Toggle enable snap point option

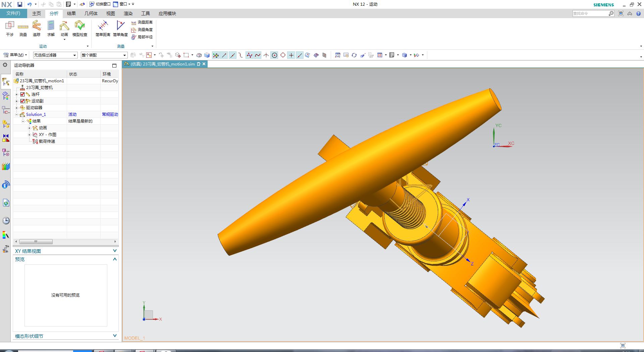[x=216, y=55]
